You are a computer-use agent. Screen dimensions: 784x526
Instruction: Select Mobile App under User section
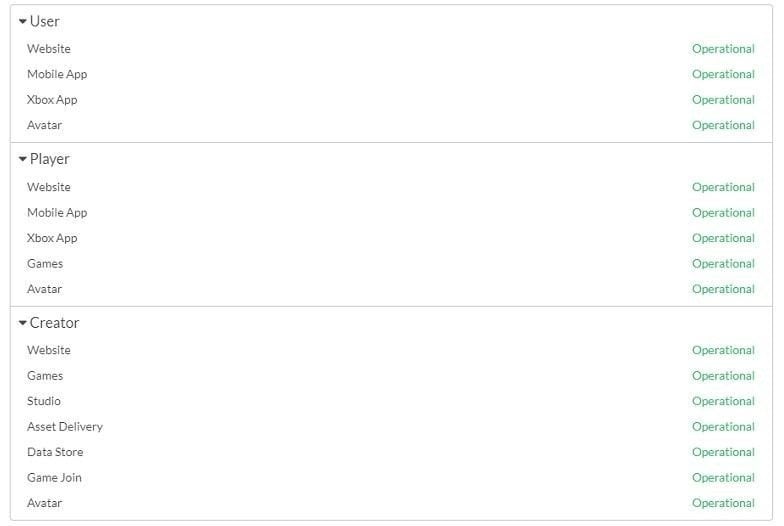tap(57, 74)
